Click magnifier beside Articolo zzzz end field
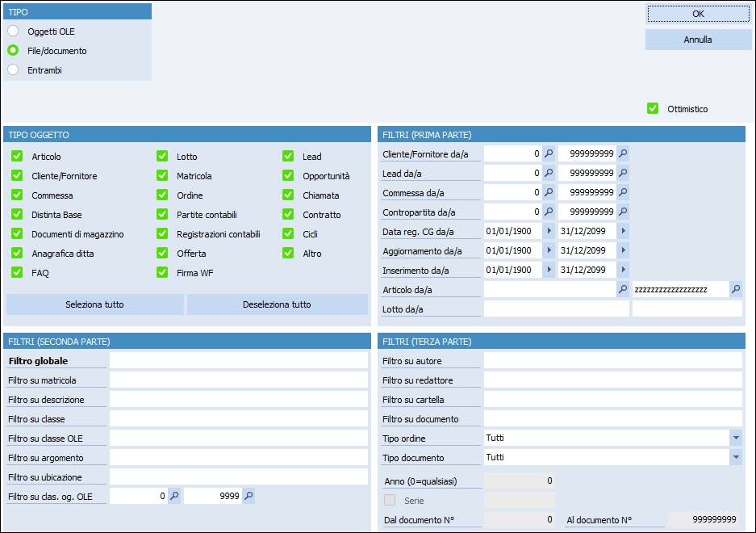This screenshot has height=533, width=756. click(736, 289)
